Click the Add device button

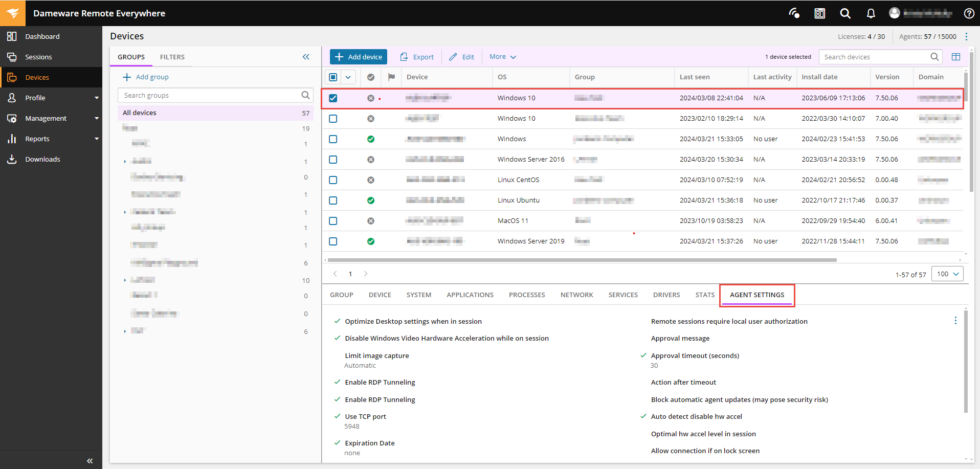point(359,57)
